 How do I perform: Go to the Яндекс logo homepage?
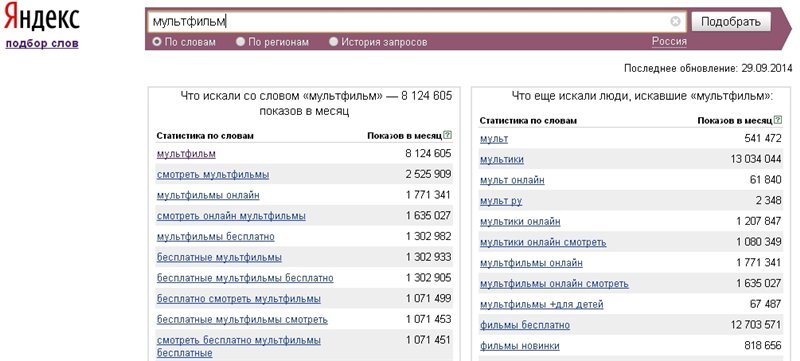(x=42, y=18)
